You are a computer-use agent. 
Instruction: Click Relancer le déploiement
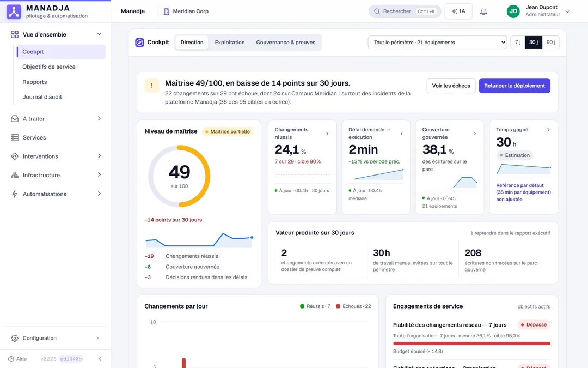coord(514,86)
